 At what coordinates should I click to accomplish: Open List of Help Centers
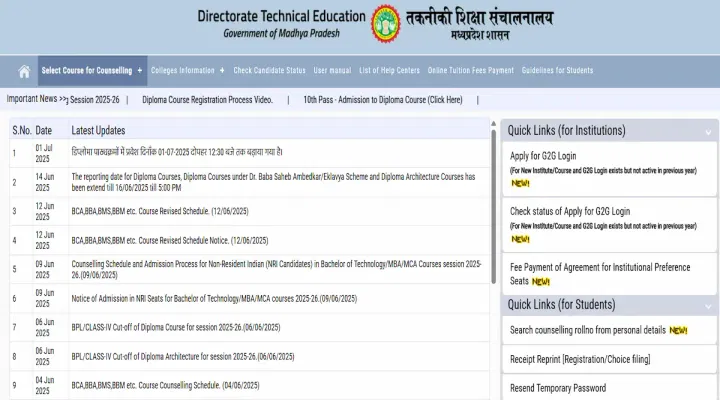(x=389, y=70)
